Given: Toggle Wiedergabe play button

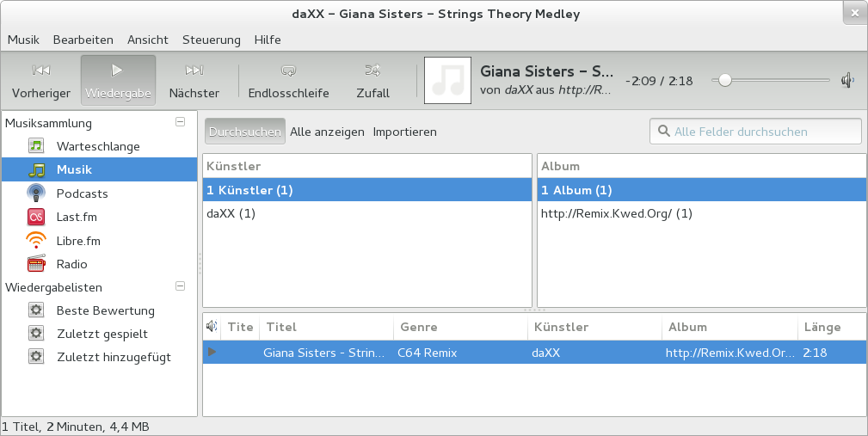Looking at the screenshot, I should coord(118,80).
